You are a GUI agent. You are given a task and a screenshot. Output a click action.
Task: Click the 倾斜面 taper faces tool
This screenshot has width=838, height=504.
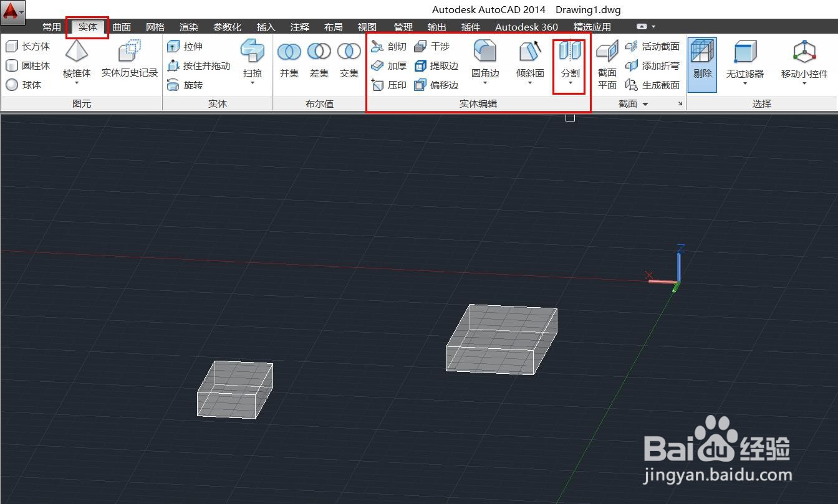click(530, 59)
